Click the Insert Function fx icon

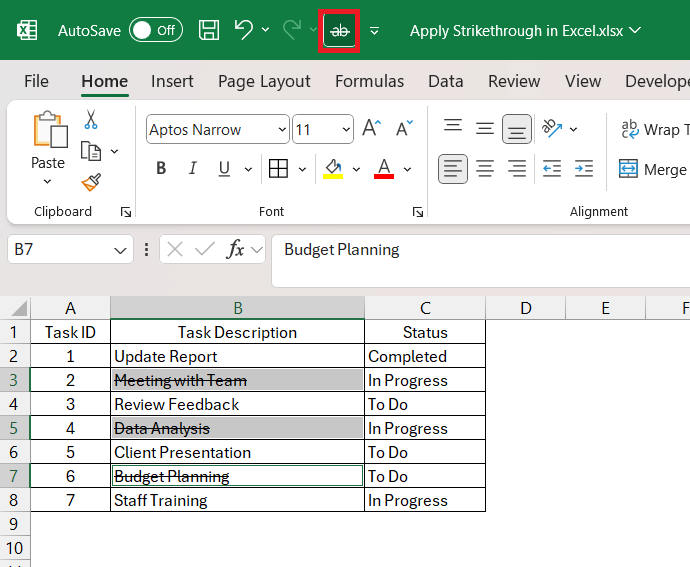tap(236, 250)
